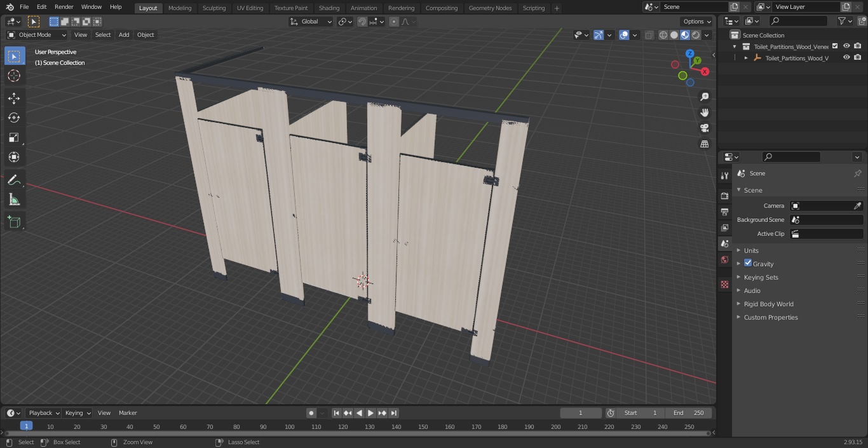Open the Keying dropdown
The image size is (868, 448).
coord(78,413)
